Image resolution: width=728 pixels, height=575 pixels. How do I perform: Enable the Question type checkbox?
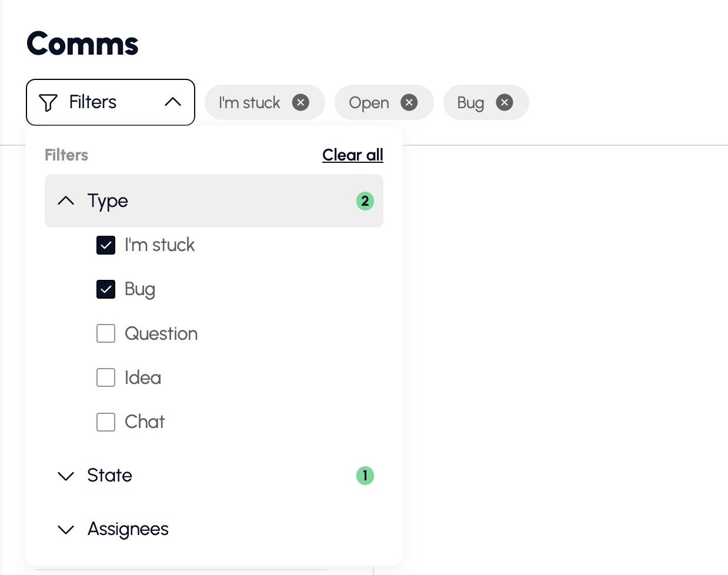[x=106, y=333]
